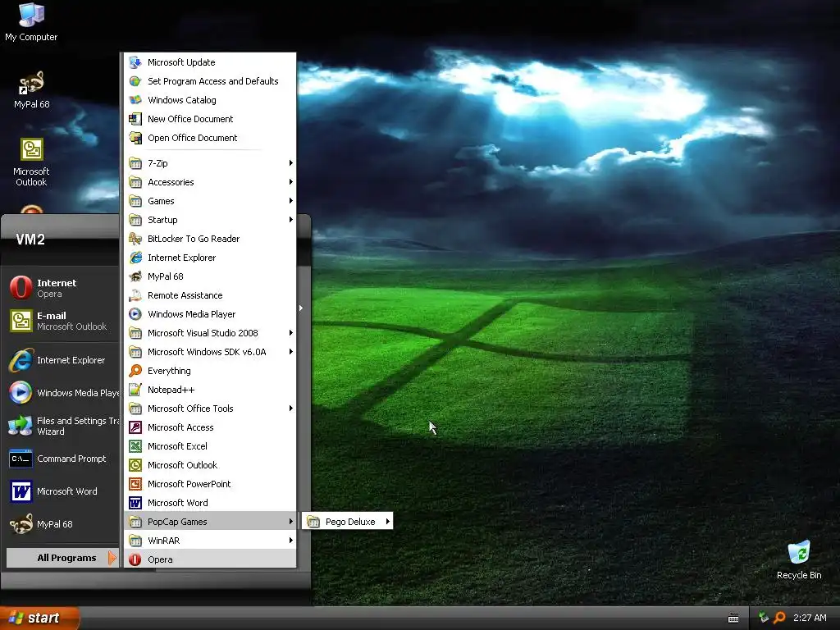Click the Open Office Document icon
840x630 pixels.
coord(135,138)
